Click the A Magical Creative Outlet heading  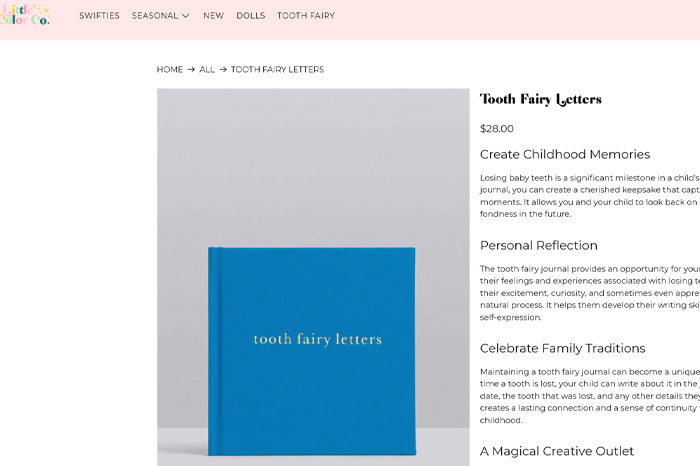[557, 451]
